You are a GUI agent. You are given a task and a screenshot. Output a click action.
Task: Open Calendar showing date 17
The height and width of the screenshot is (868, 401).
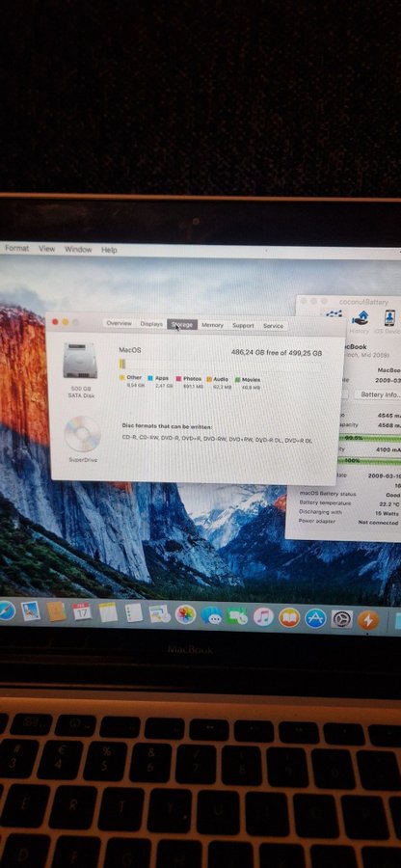click(x=82, y=611)
